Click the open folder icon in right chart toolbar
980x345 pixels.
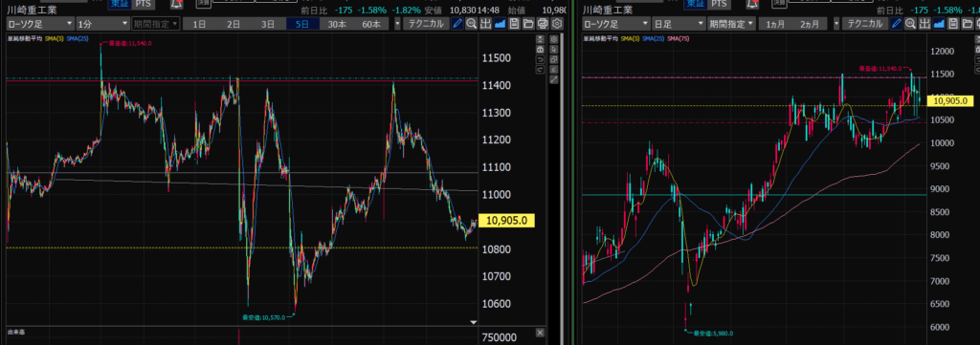[x=968, y=24]
